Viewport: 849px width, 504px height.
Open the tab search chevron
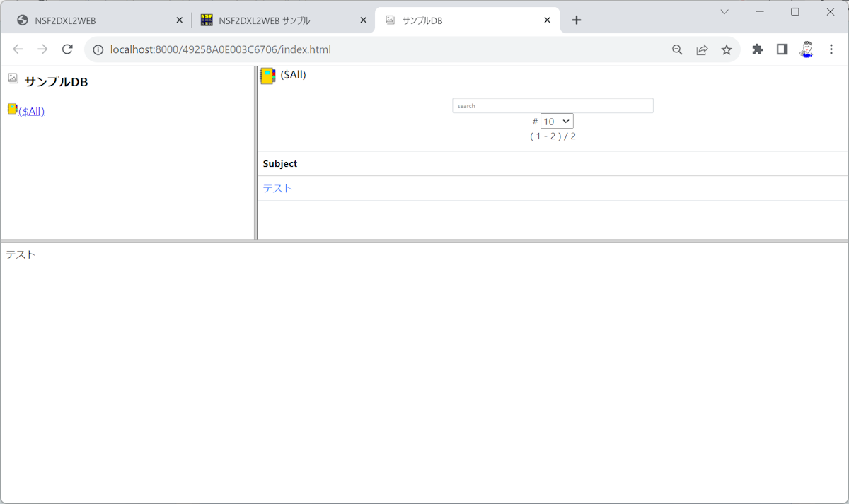click(724, 12)
